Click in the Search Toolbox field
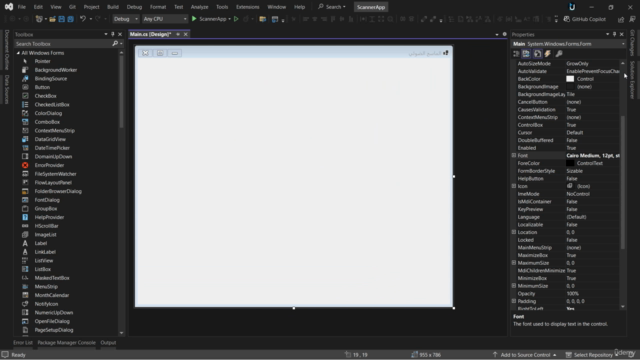This screenshot has height=360, width=640. coord(63,44)
